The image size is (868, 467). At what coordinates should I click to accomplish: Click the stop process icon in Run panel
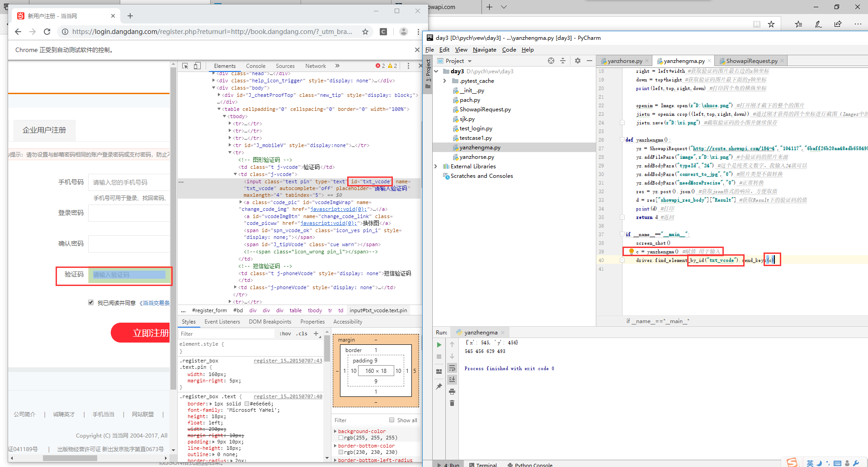tap(439, 357)
